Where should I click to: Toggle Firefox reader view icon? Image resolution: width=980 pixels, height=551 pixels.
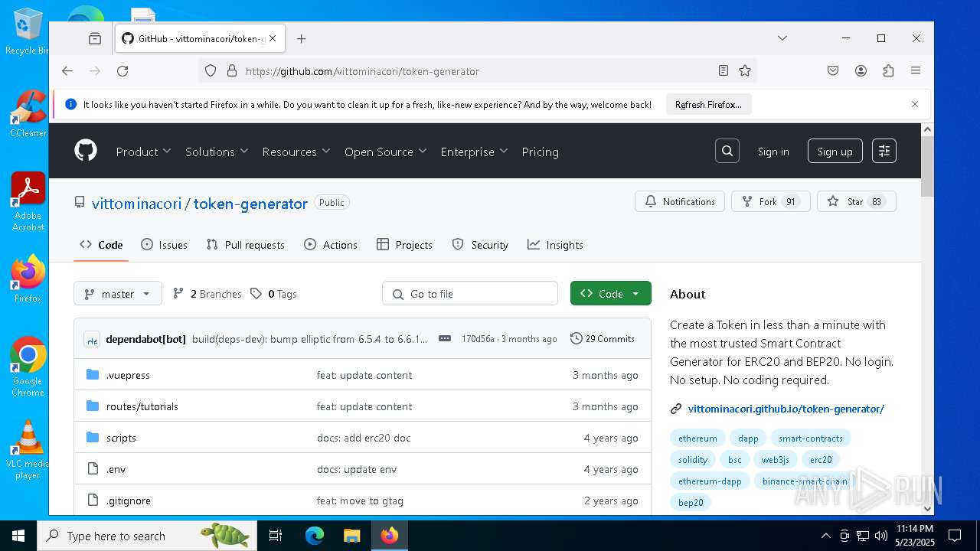click(x=724, y=71)
